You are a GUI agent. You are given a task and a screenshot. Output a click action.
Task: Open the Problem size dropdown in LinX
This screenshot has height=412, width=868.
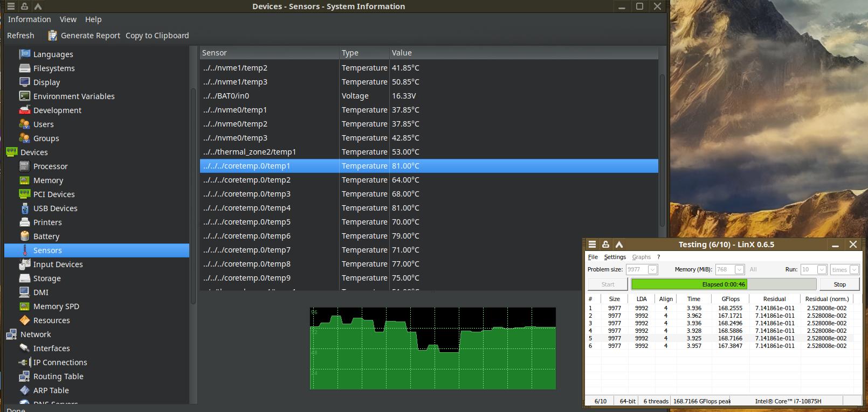tap(652, 269)
